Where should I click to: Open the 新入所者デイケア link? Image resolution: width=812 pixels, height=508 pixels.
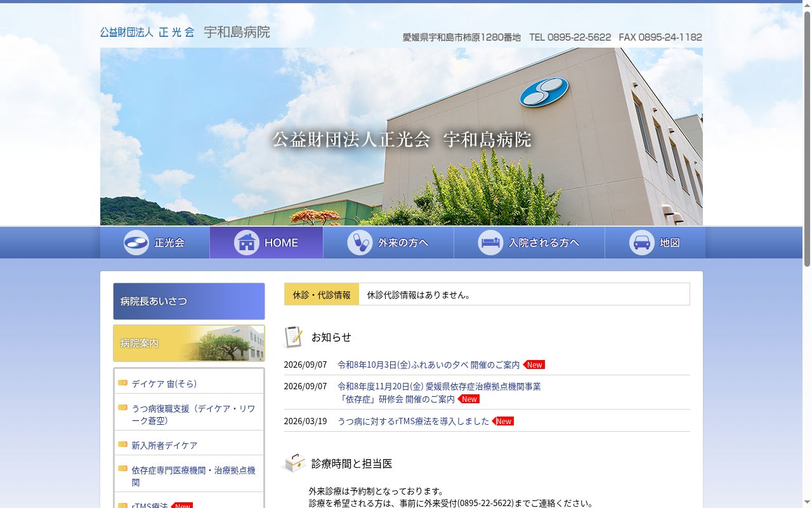coord(164,446)
